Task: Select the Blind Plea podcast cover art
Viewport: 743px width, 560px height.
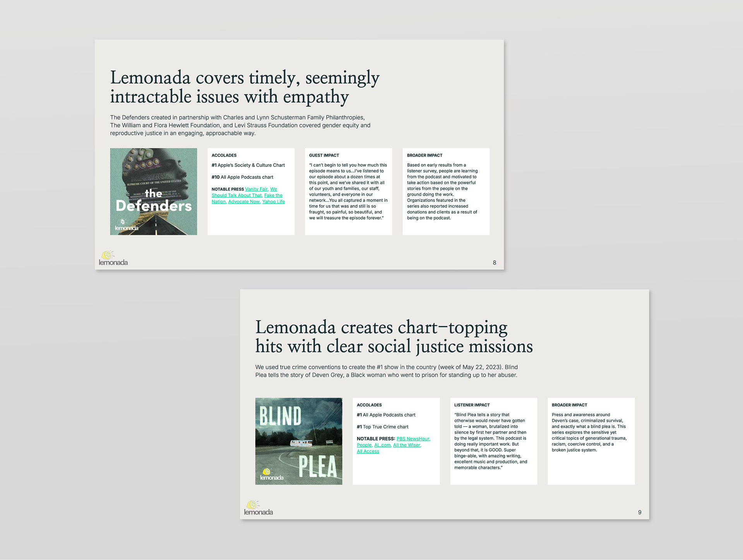Action: pyautogui.click(x=299, y=441)
